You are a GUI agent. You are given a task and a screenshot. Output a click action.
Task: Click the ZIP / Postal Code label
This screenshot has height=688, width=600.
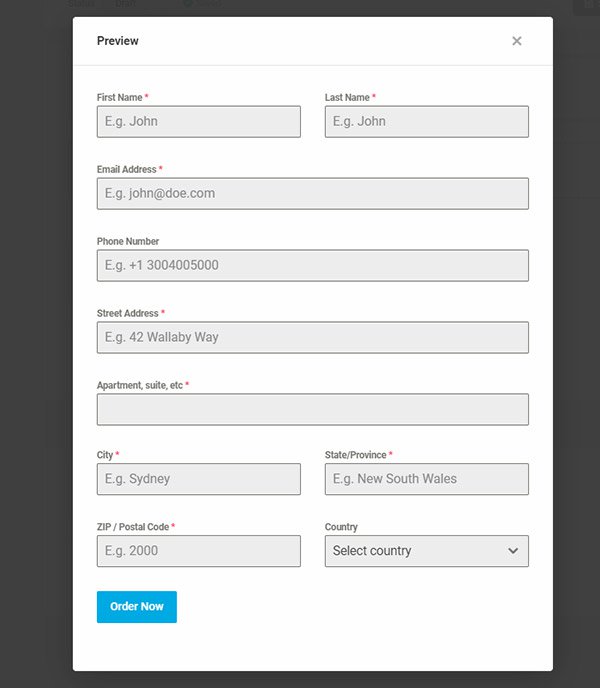(132, 527)
